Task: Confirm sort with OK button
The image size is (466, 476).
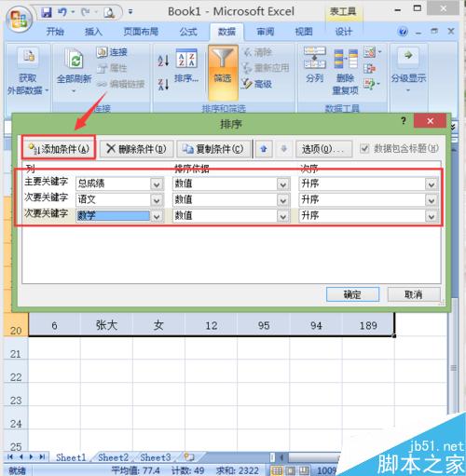Action: click(352, 294)
